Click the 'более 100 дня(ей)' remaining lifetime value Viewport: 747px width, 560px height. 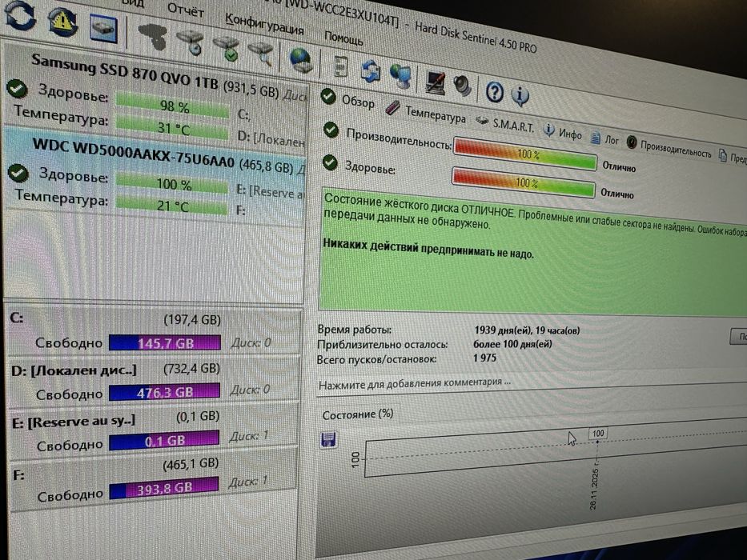click(x=512, y=344)
